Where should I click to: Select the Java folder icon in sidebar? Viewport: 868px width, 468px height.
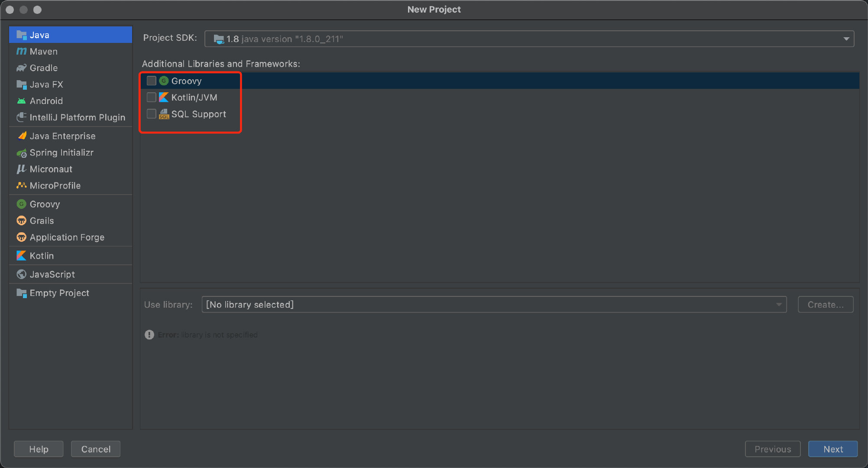coord(21,35)
